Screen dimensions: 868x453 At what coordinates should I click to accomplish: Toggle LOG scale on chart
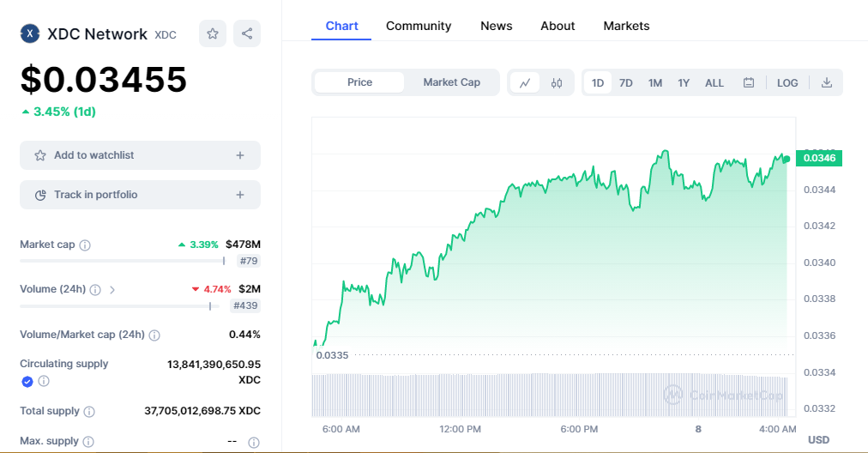pos(787,83)
